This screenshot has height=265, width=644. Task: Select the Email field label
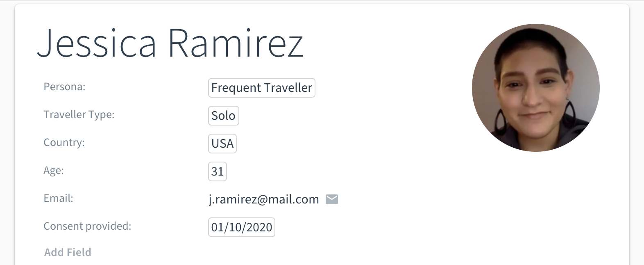(x=58, y=199)
